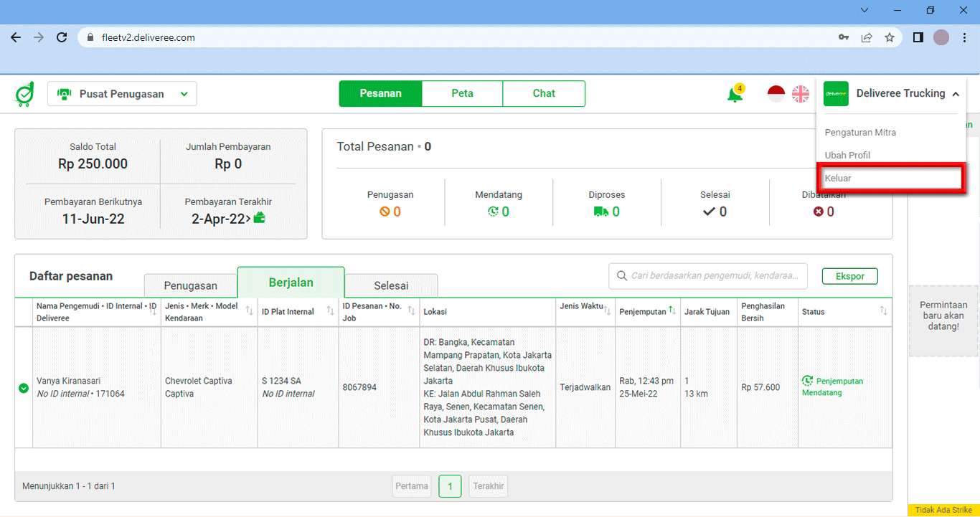Open Berjalan orders tab
Image resolution: width=980 pixels, height=517 pixels.
tap(291, 283)
